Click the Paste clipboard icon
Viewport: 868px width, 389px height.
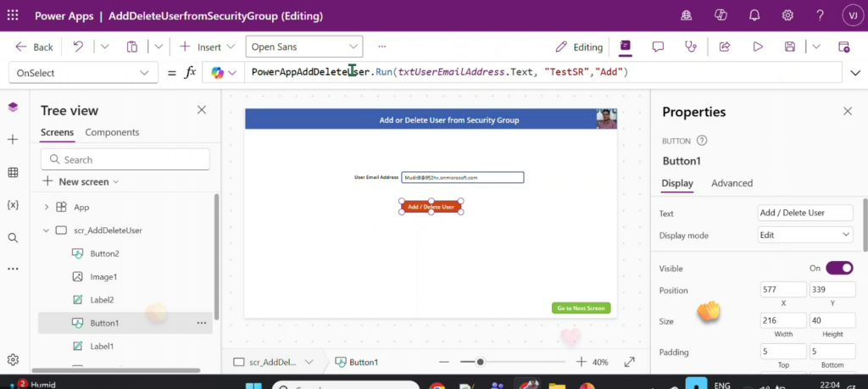[131, 47]
